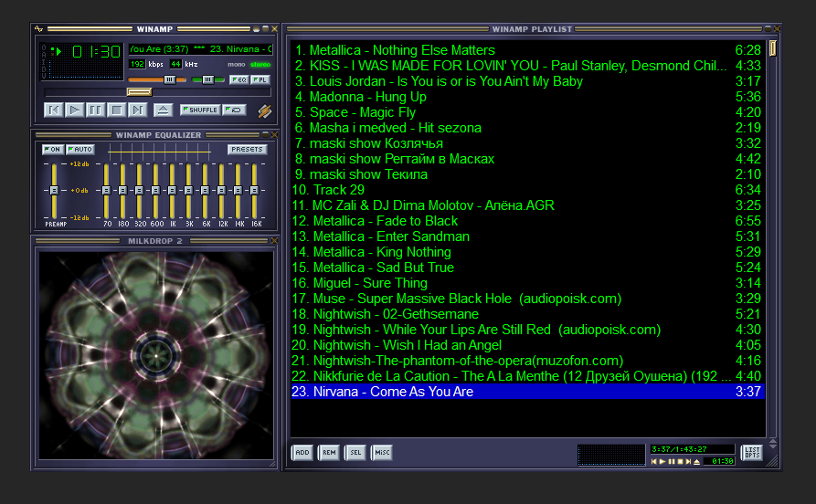
Task: Select Miguel - Sure Thing
Action: click(x=527, y=283)
